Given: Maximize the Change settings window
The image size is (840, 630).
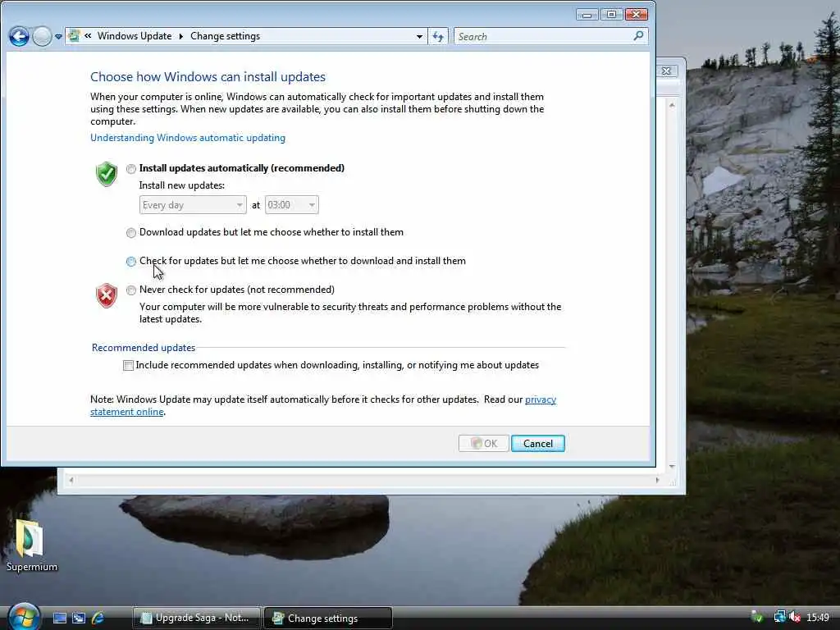Looking at the screenshot, I should (x=611, y=15).
